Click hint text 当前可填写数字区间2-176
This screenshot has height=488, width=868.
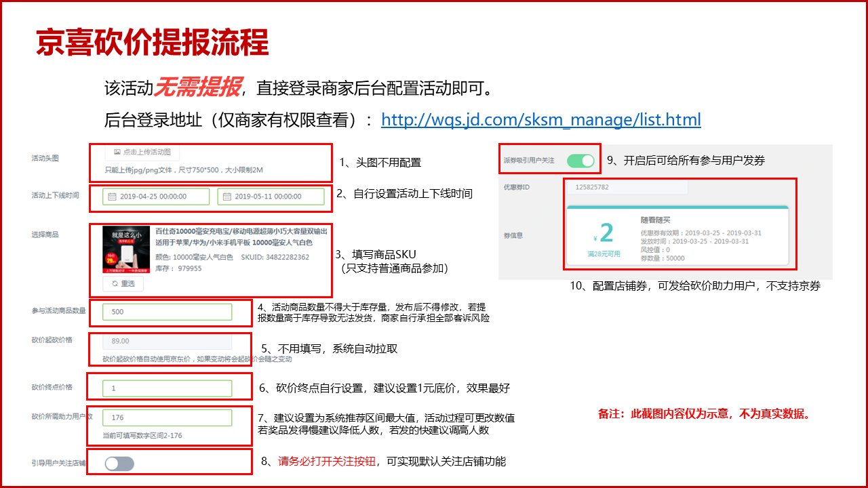click(142, 435)
